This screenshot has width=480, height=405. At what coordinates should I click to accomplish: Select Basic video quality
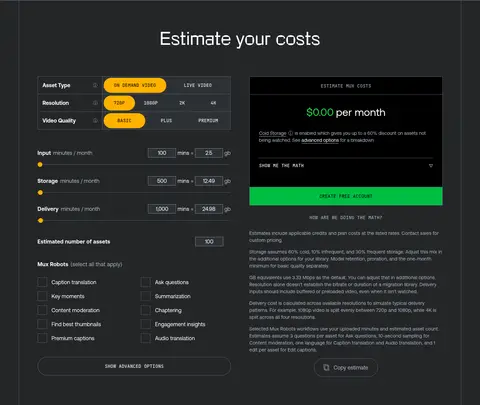tap(124, 121)
